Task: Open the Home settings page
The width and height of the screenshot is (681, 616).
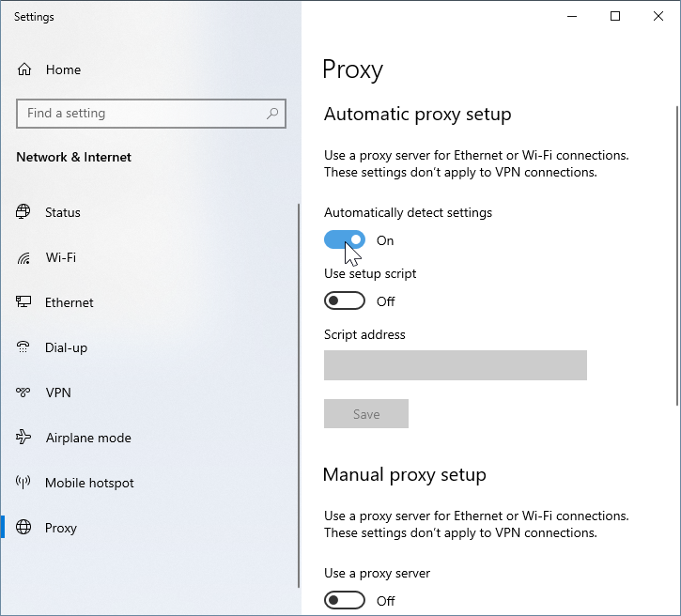Action: (63, 69)
